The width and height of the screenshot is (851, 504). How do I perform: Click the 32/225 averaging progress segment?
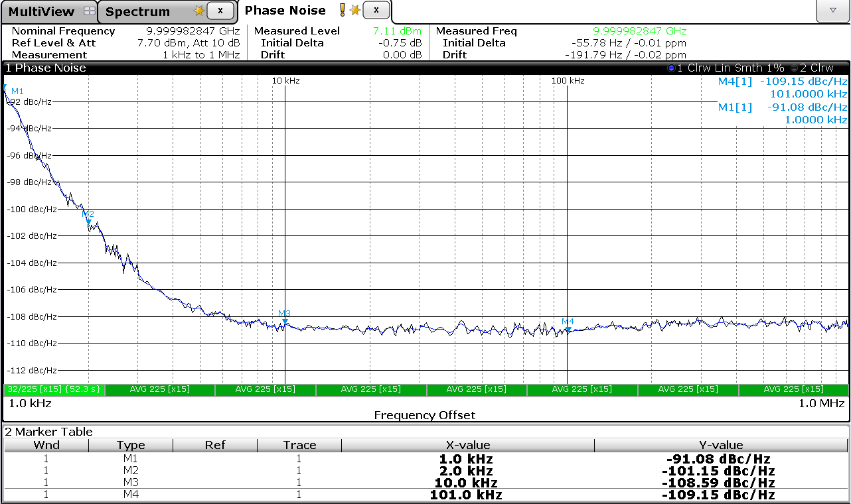click(x=54, y=389)
